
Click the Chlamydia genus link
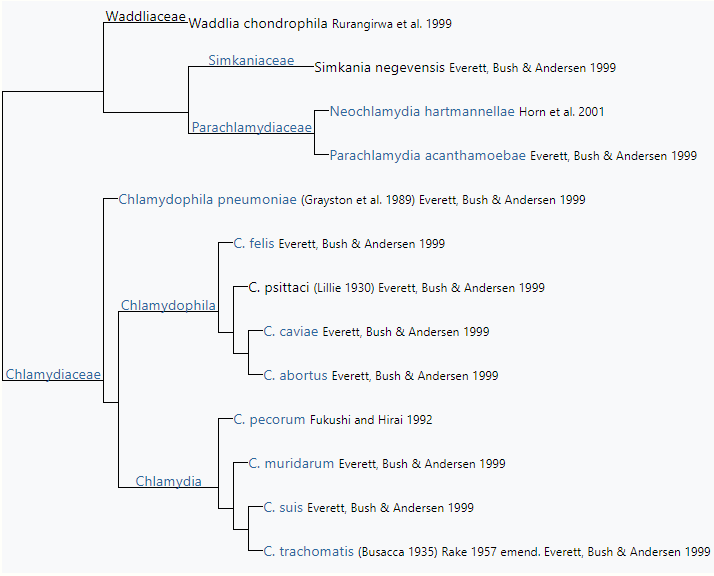click(x=168, y=481)
